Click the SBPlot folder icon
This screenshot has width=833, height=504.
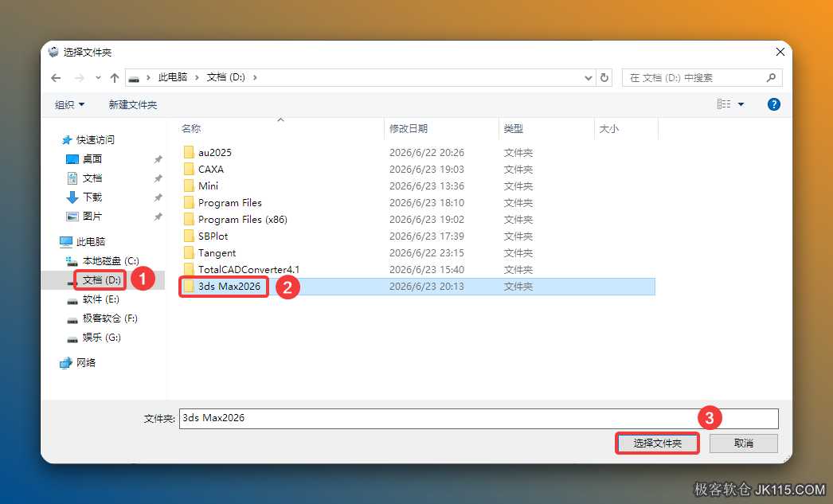click(189, 236)
